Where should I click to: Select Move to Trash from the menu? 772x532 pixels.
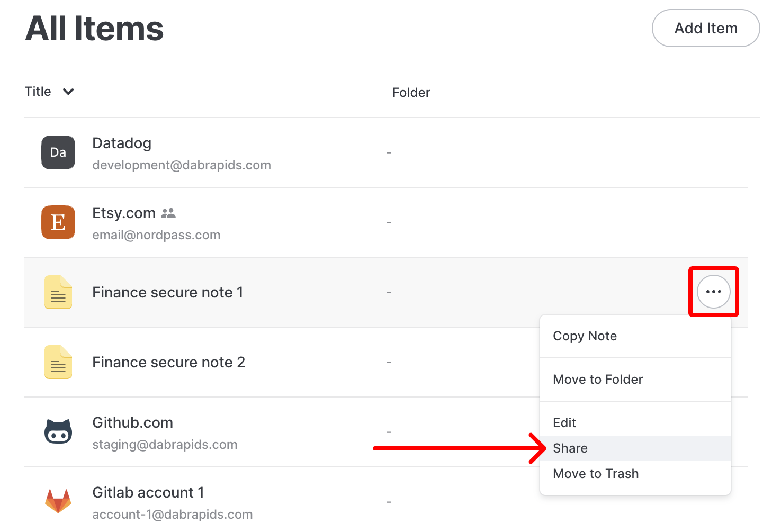[596, 473]
